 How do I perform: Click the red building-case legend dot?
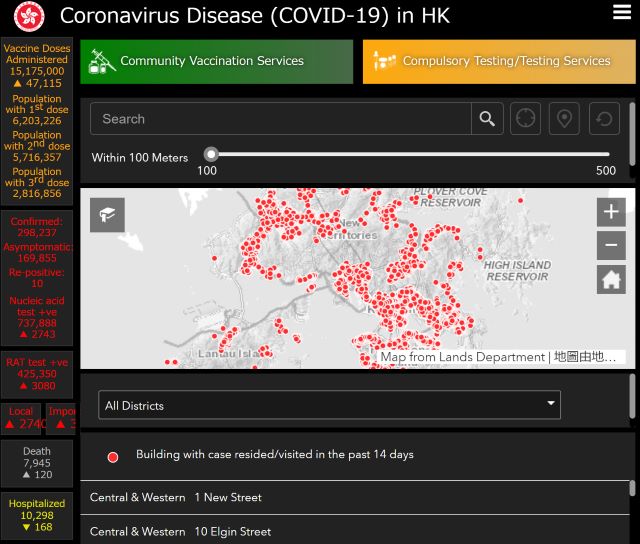tap(113, 457)
